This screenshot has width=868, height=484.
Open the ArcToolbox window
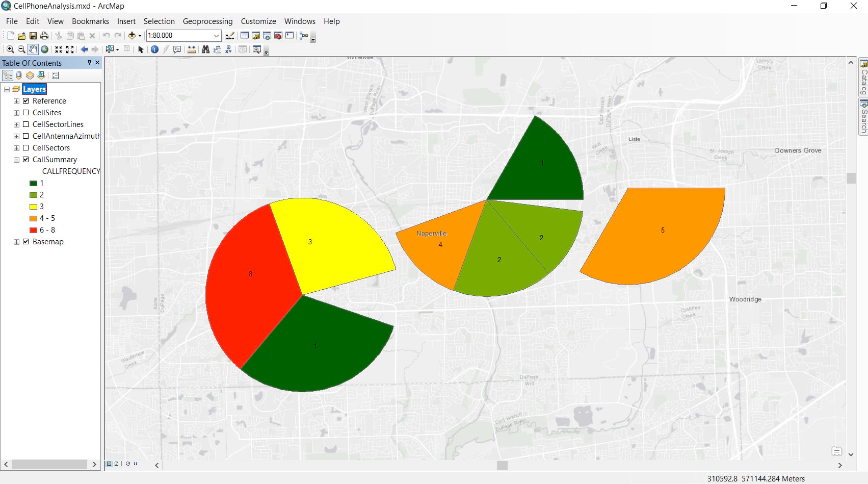[278, 36]
